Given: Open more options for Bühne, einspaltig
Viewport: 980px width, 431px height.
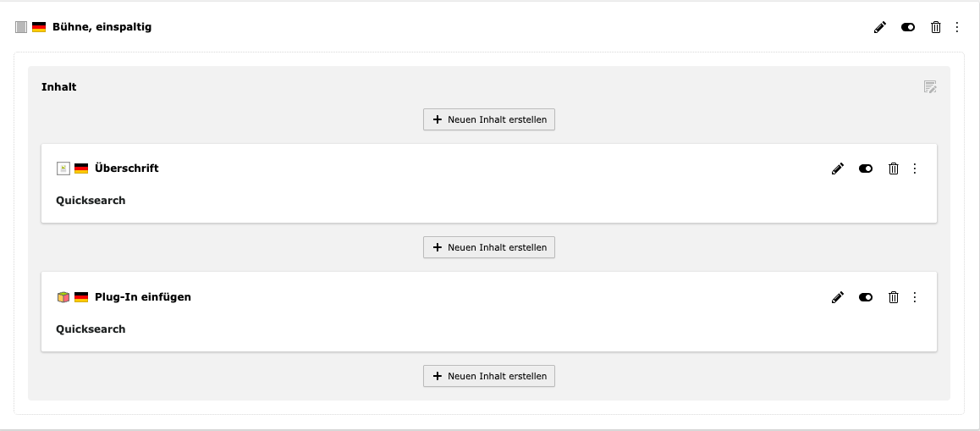Looking at the screenshot, I should (957, 27).
